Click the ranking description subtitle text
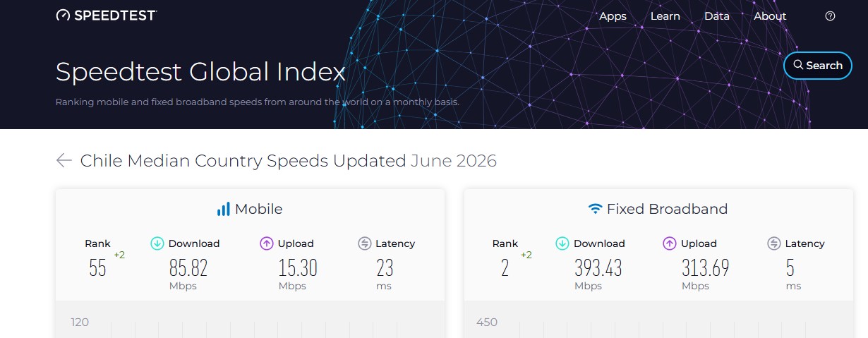 pos(258,102)
